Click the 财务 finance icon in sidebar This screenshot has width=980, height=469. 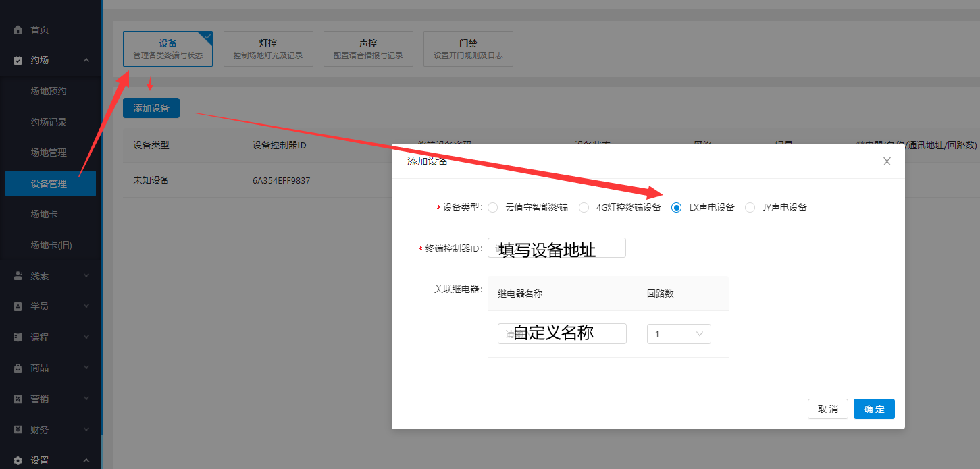pos(17,429)
